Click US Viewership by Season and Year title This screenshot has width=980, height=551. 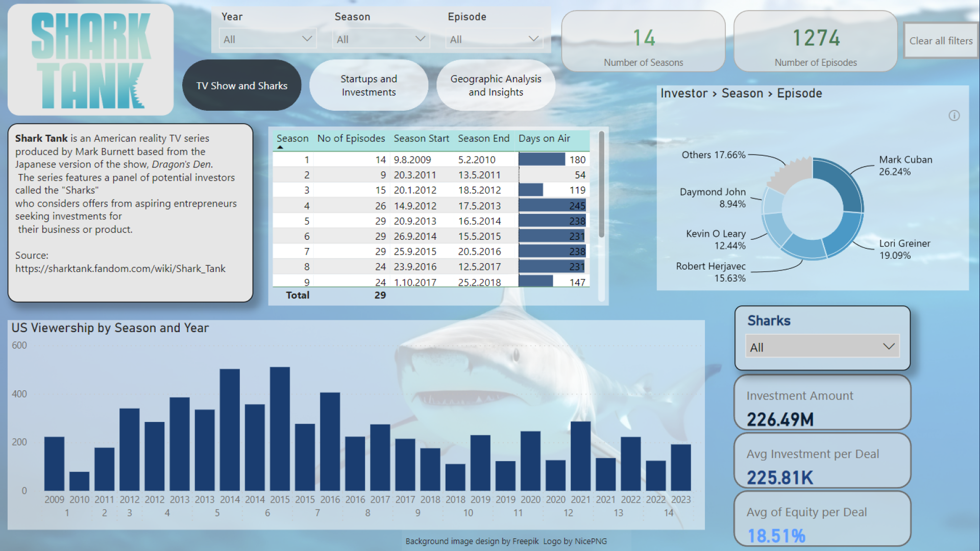coord(110,328)
